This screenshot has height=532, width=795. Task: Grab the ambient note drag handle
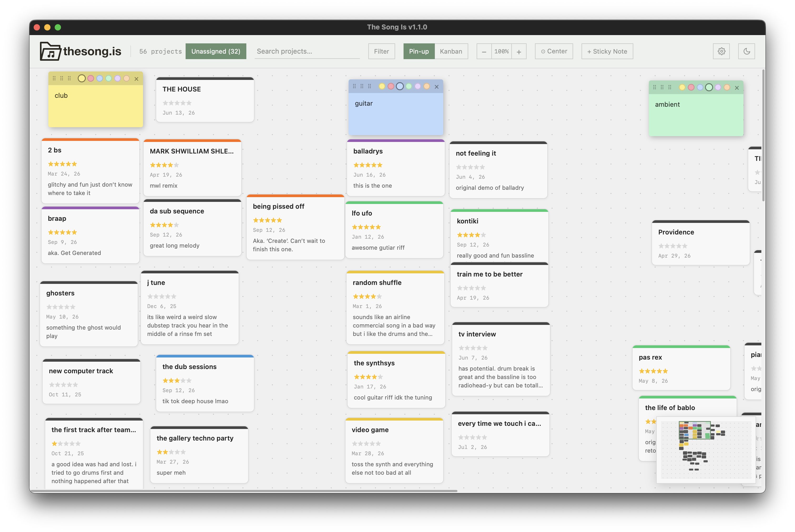662,88
